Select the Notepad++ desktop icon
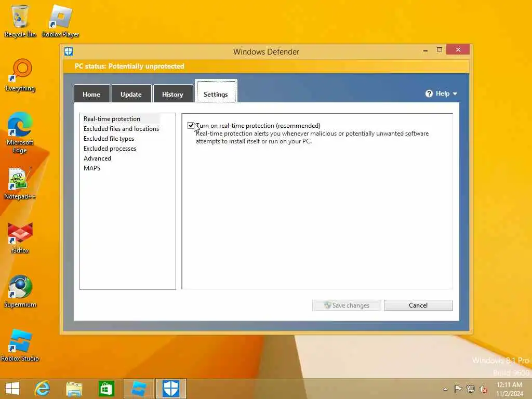Viewport: 532px width, 399px height. click(20, 183)
